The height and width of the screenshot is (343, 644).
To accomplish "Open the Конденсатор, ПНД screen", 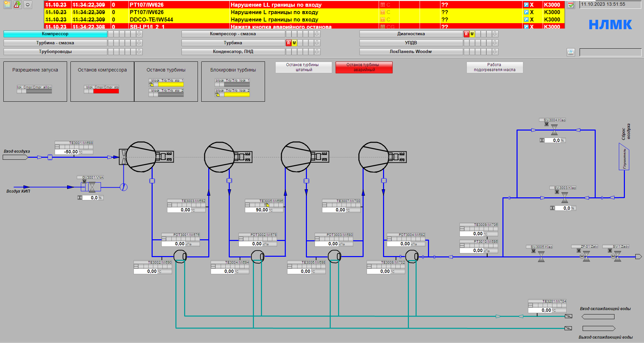I will point(233,51).
